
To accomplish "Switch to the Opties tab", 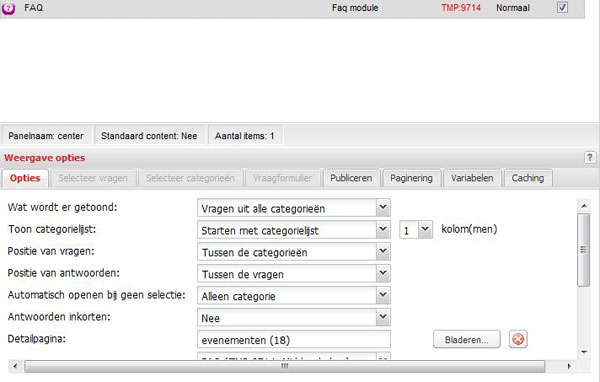I will [x=25, y=178].
